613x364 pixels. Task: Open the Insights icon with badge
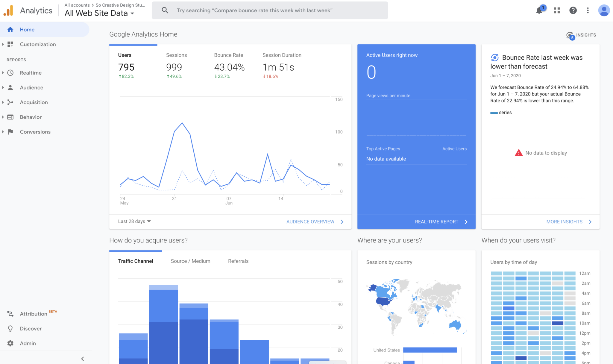[570, 36]
